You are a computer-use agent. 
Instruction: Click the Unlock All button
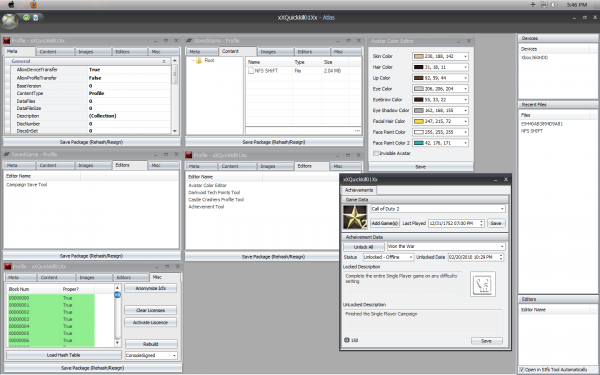(x=364, y=247)
